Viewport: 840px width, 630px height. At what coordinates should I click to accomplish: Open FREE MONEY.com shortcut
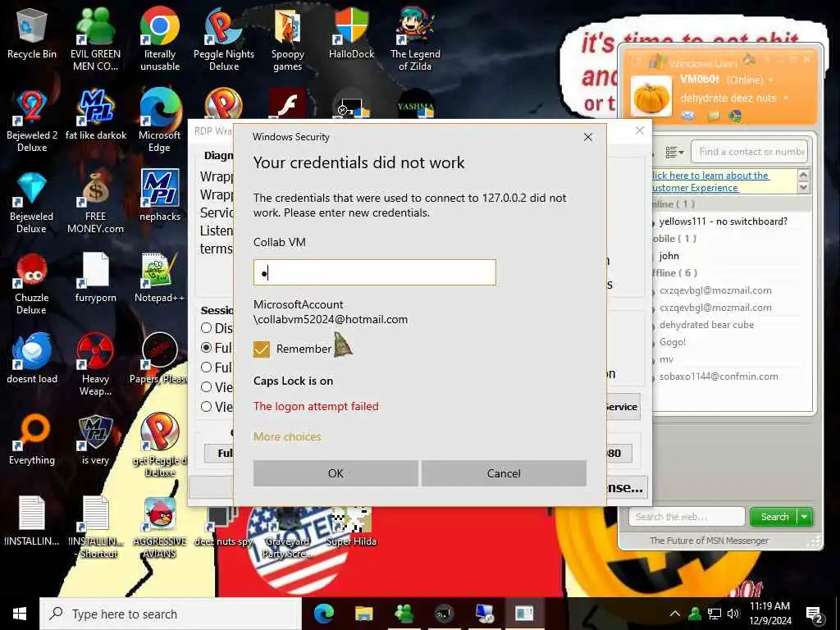point(95,202)
